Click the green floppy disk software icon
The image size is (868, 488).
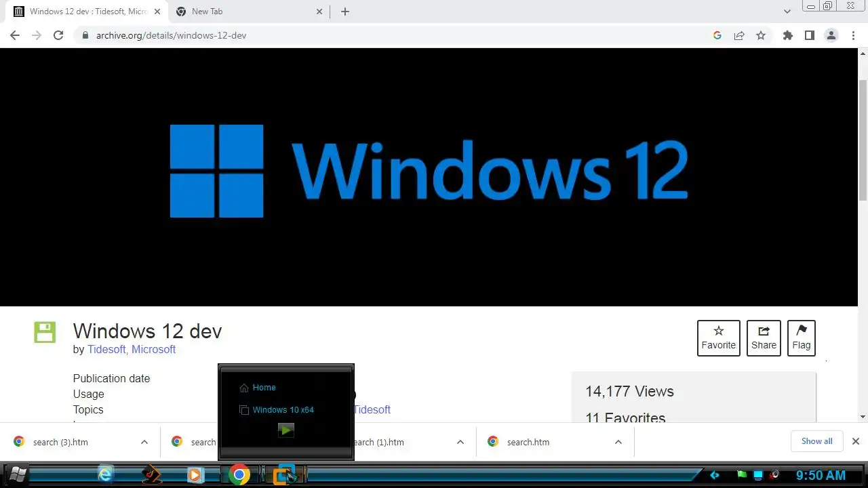coord(45,332)
